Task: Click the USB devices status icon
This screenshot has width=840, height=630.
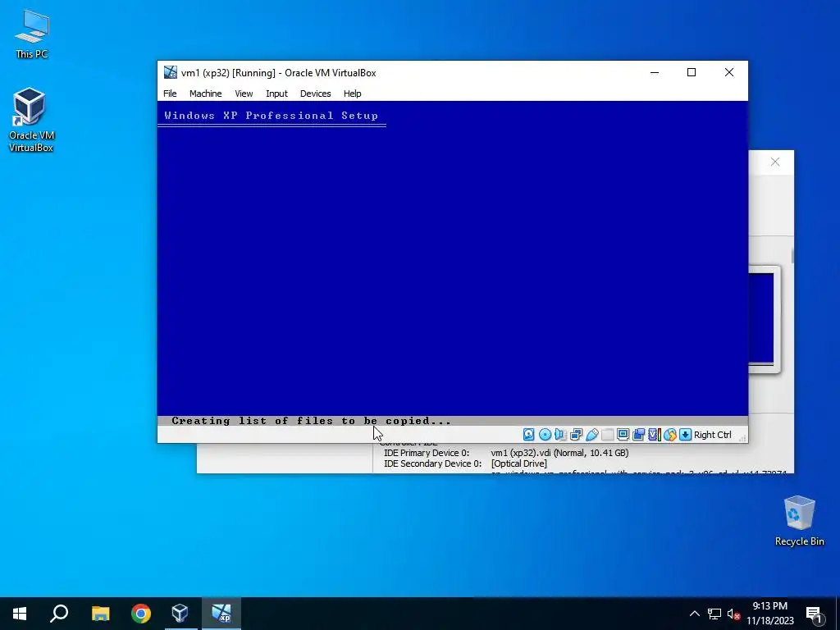Action: coord(591,435)
